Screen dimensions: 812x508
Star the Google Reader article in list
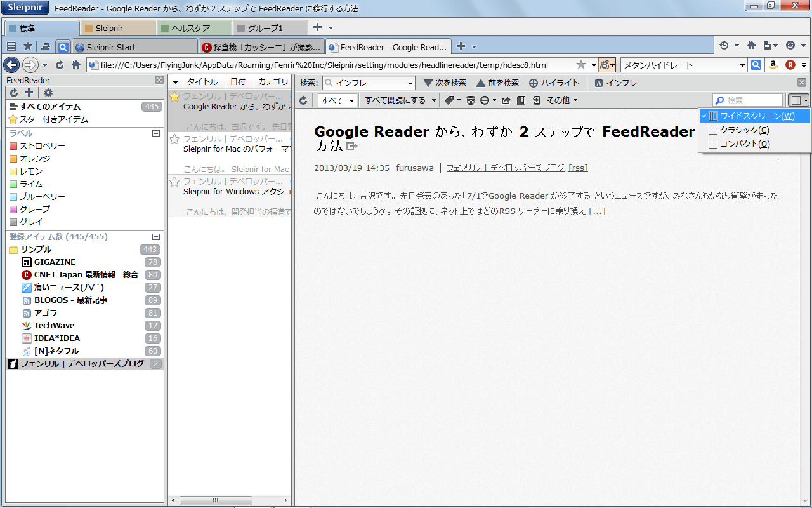point(174,97)
